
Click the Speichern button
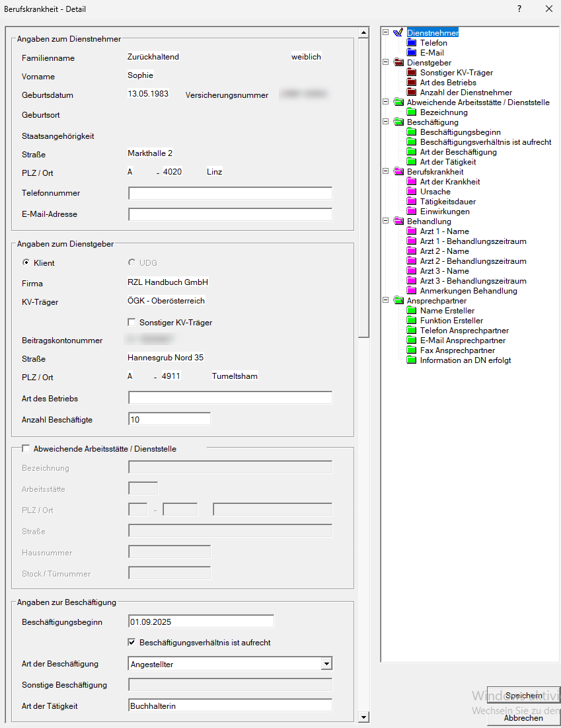click(x=523, y=696)
